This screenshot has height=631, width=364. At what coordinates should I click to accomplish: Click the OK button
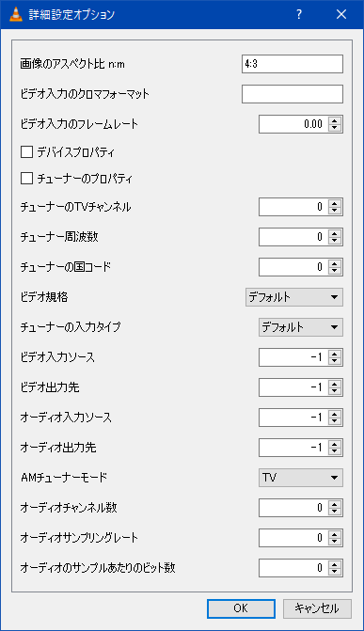pyautogui.click(x=241, y=608)
